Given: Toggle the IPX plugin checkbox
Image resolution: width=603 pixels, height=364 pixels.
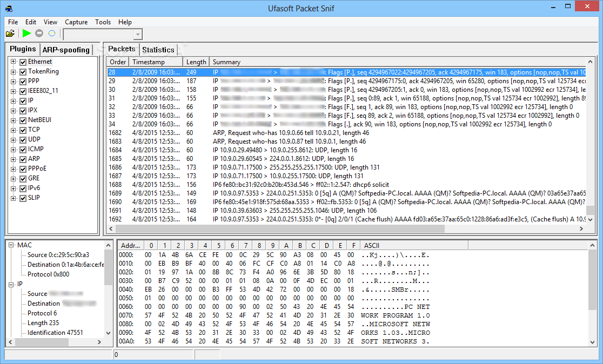Looking at the screenshot, I should (23, 111).
